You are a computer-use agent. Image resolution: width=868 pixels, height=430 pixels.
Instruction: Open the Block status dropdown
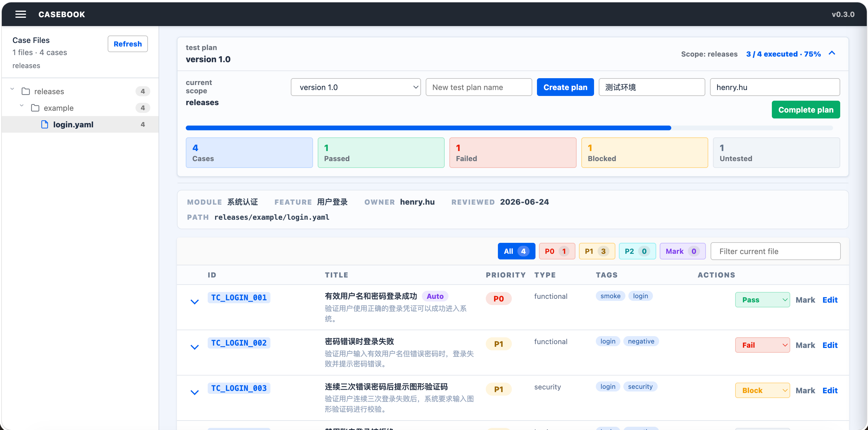(762, 390)
